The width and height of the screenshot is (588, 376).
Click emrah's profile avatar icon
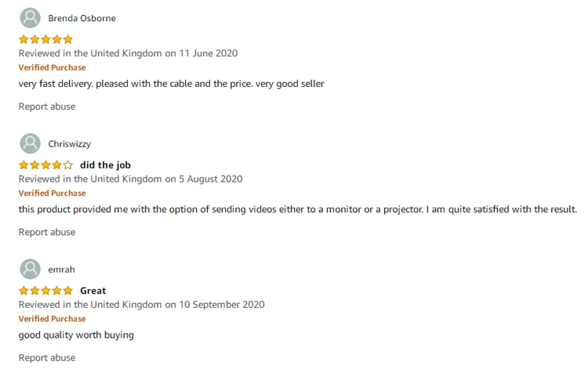click(30, 269)
